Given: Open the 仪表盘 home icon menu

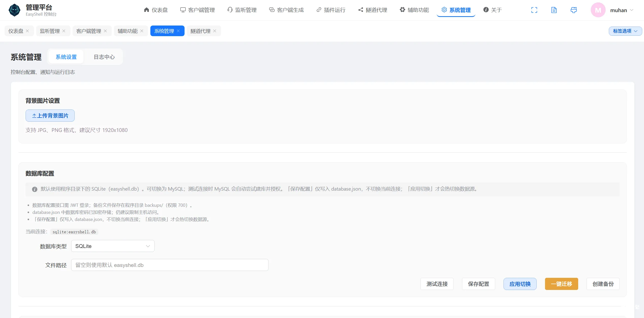Looking at the screenshot, I should pos(156,10).
